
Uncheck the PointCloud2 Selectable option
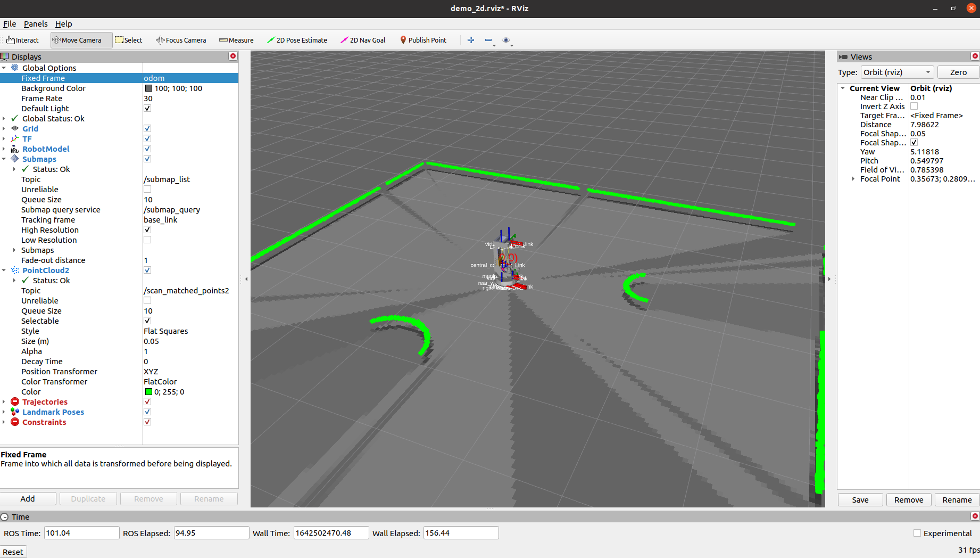[x=147, y=321]
